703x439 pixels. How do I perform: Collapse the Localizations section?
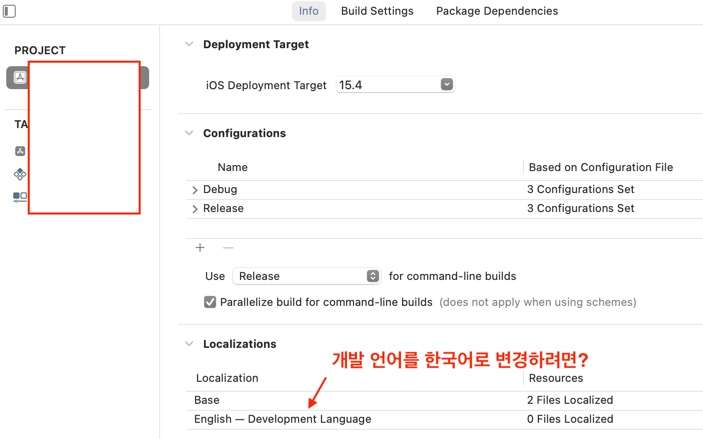(188, 344)
